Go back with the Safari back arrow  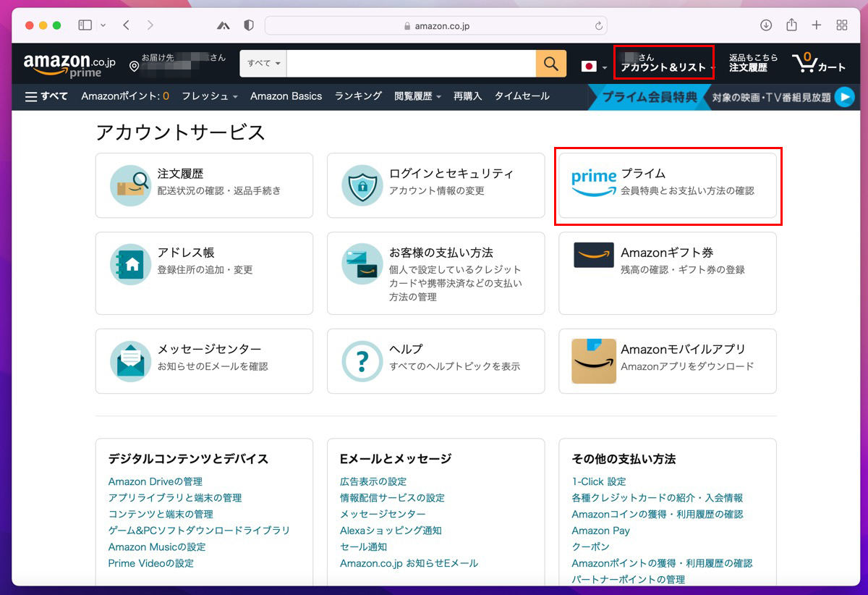126,25
